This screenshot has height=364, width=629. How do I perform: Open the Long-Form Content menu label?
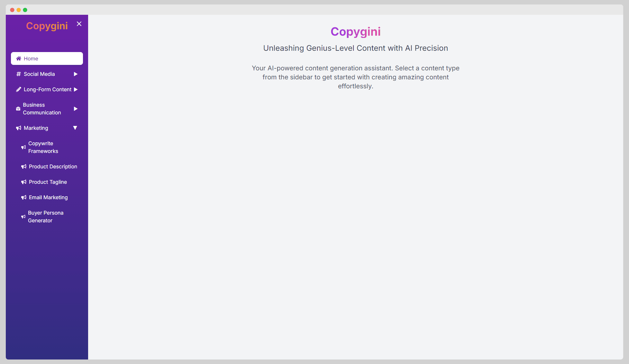point(48,89)
